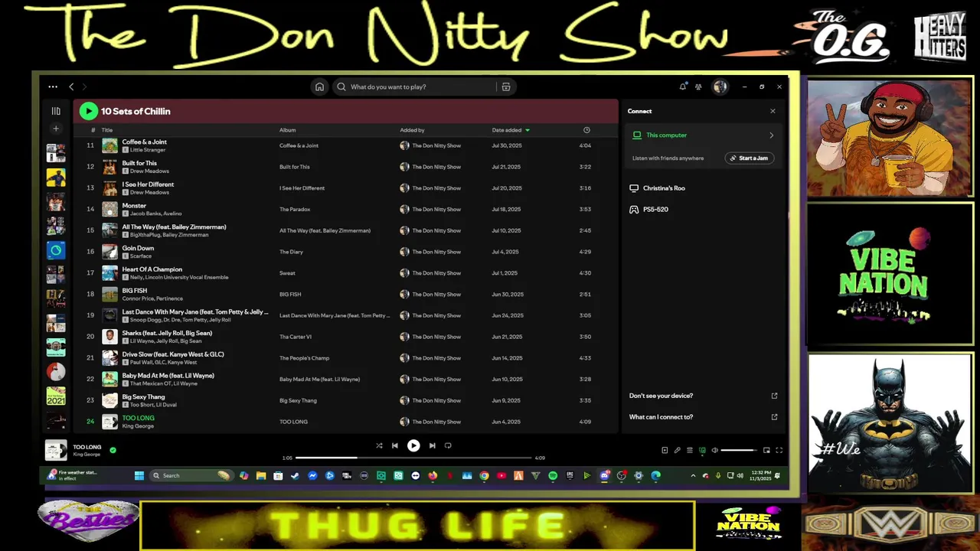
Task: Sort by Added by column header
Action: [412, 130]
